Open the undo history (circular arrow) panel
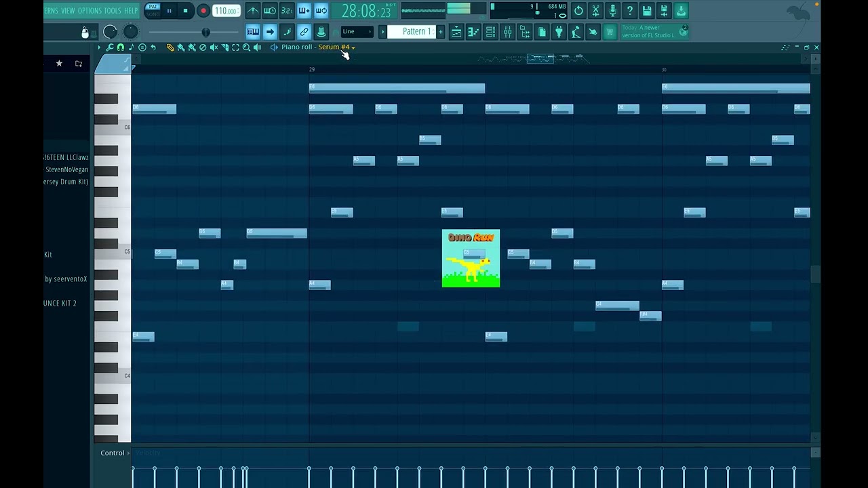Viewport: 868px width, 488px height. click(x=578, y=10)
